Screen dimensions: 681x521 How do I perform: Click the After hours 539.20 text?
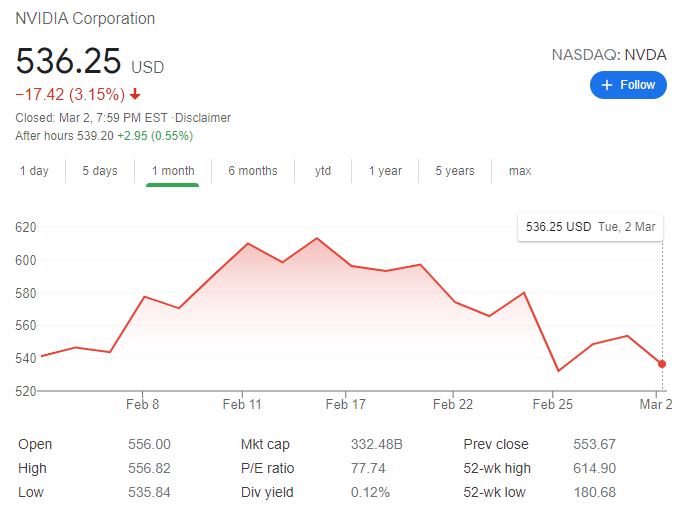click(64, 136)
